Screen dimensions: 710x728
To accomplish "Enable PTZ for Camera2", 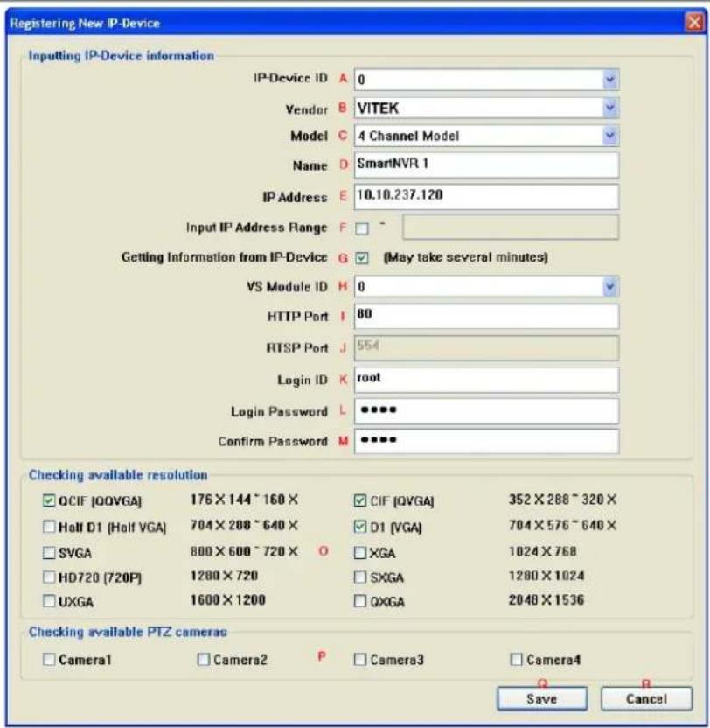I will [x=203, y=659].
